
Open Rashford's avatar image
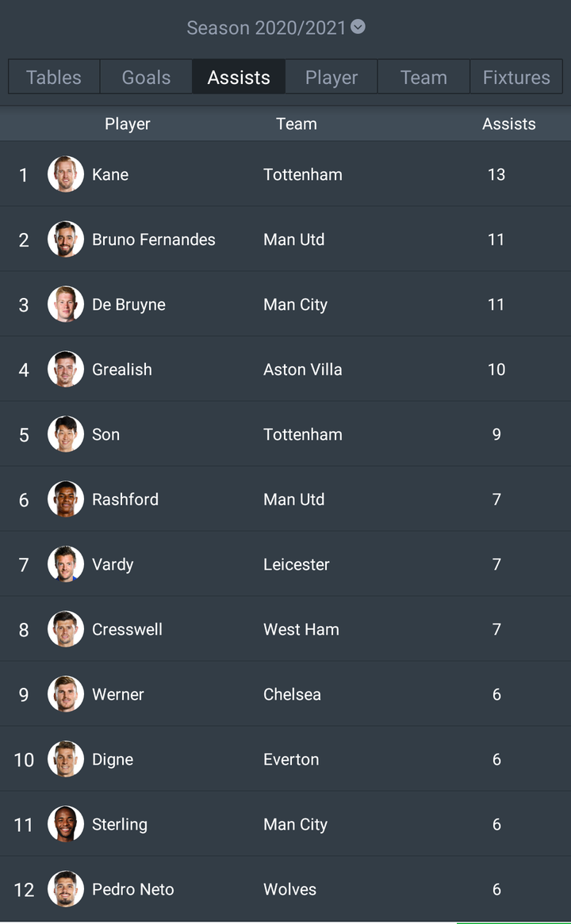(x=66, y=498)
